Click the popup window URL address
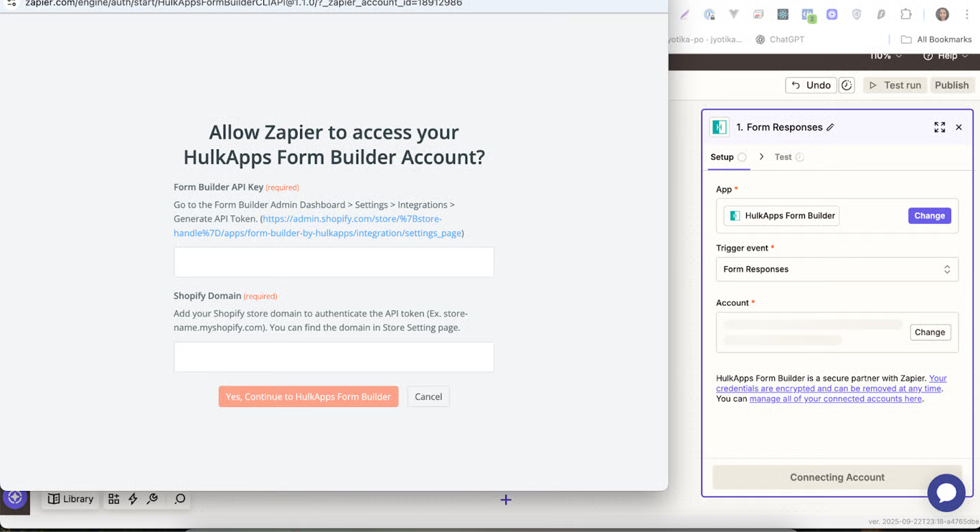 tap(244, 4)
